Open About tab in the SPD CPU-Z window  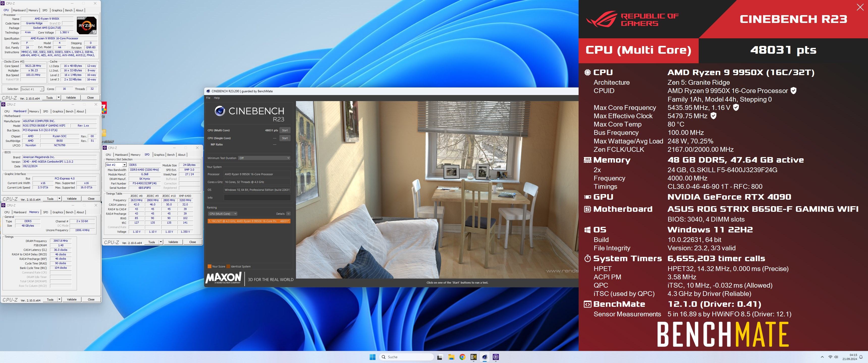pyautogui.click(x=182, y=155)
